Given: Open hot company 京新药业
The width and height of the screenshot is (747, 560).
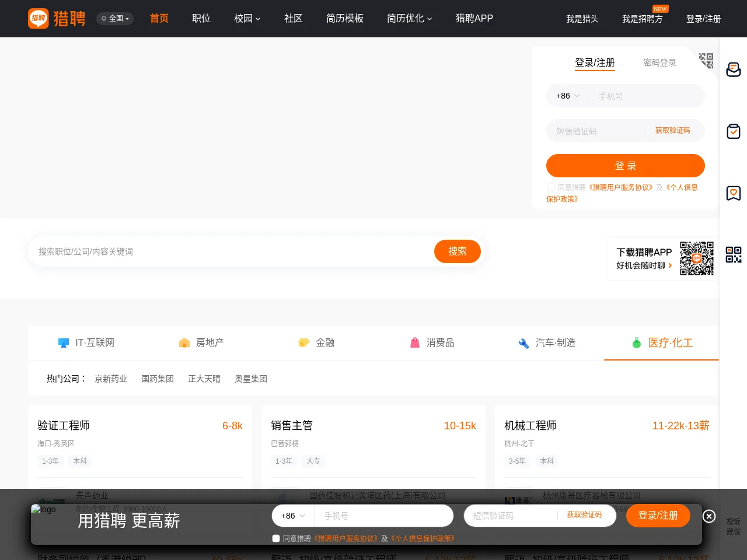Looking at the screenshot, I should point(111,379).
